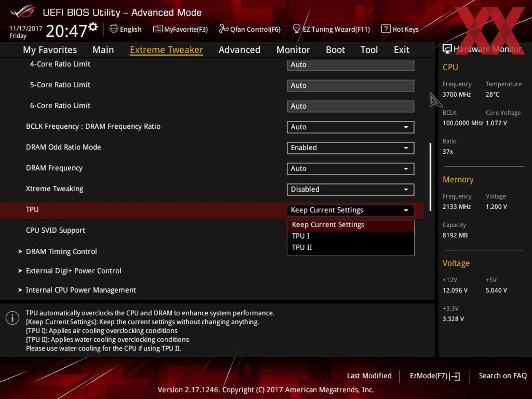The image size is (532, 399).
Task: Select the Exit tab
Action: [x=401, y=50]
